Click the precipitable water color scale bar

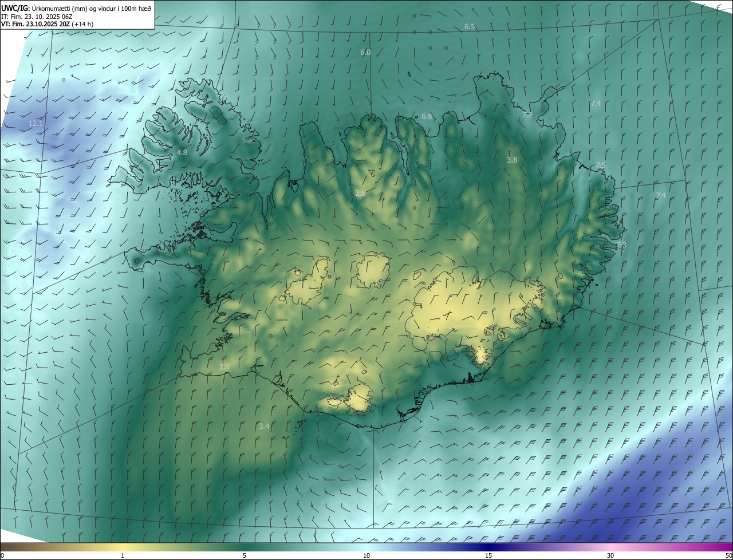(366, 547)
